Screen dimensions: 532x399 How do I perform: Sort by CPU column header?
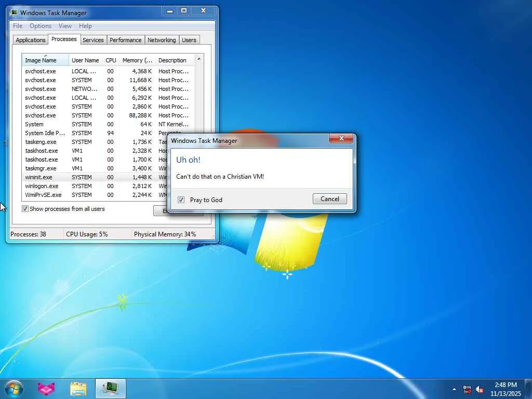point(111,60)
